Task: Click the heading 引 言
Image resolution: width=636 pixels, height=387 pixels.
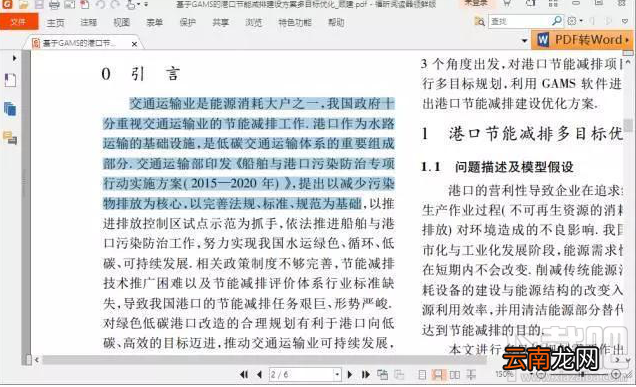Action: tap(155, 73)
